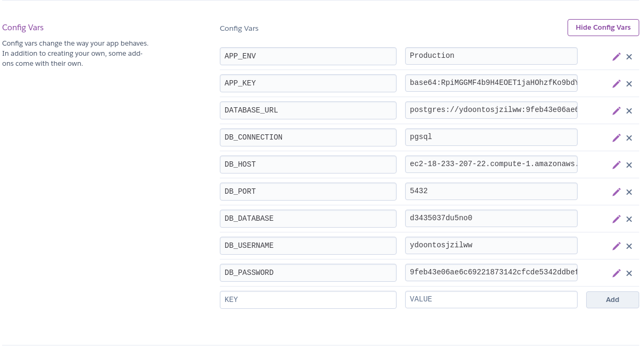Delete the DB_PASSWORD variable
644x346 pixels.
coord(629,273)
